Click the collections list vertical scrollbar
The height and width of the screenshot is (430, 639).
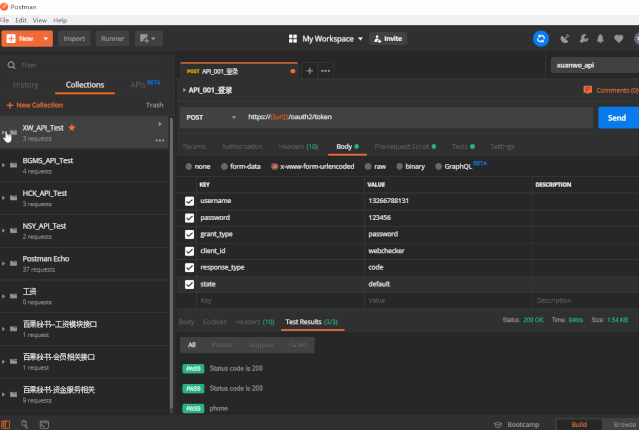(172, 265)
